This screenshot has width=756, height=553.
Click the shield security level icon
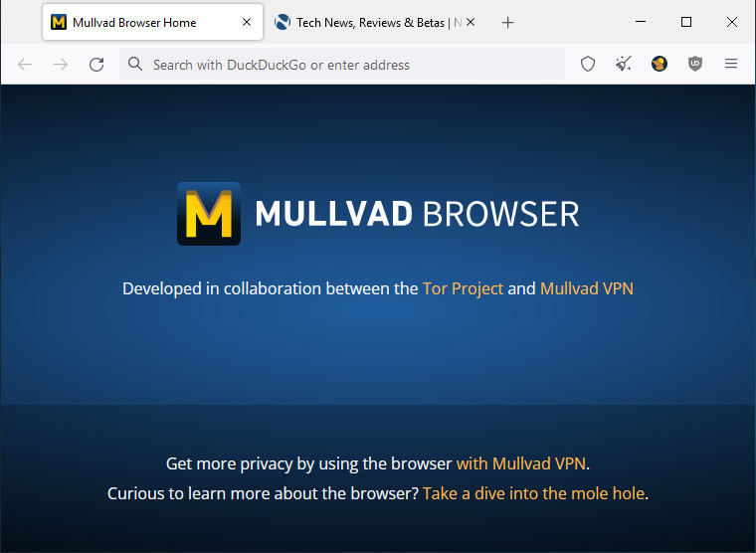coord(588,65)
